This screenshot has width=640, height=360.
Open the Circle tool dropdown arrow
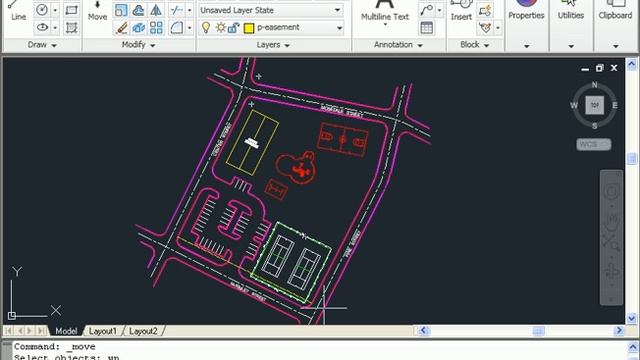click(55, 10)
